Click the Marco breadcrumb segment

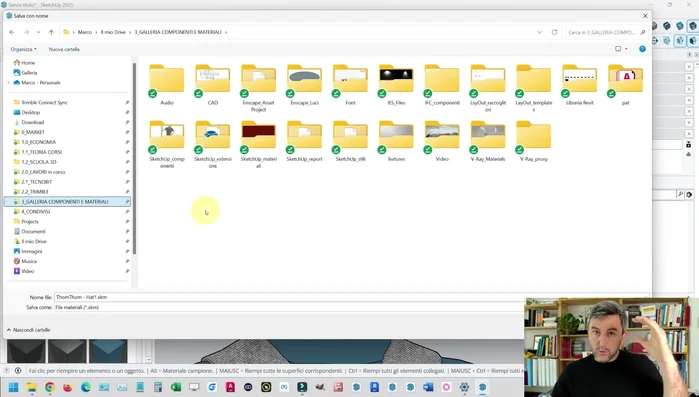(85, 32)
